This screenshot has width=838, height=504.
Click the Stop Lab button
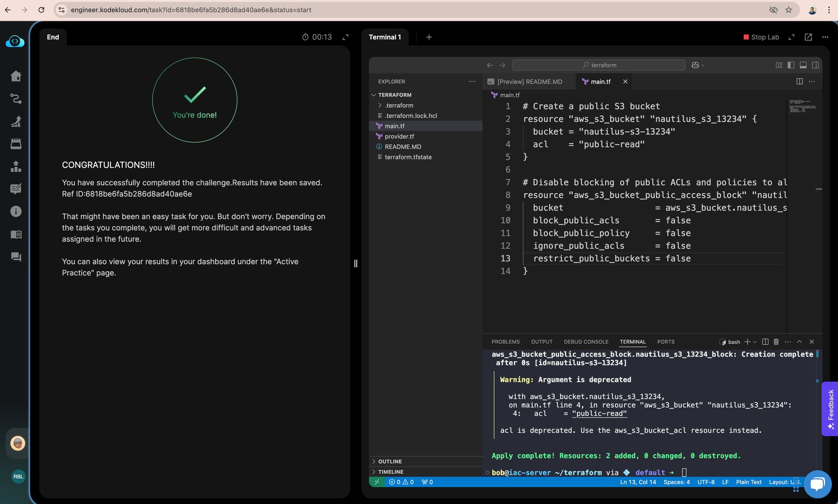pyautogui.click(x=761, y=37)
